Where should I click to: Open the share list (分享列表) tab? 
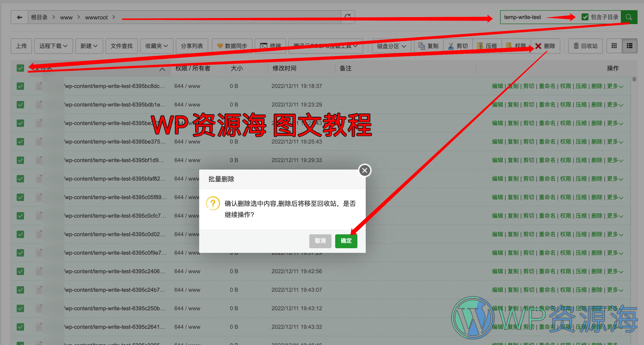(192, 46)
